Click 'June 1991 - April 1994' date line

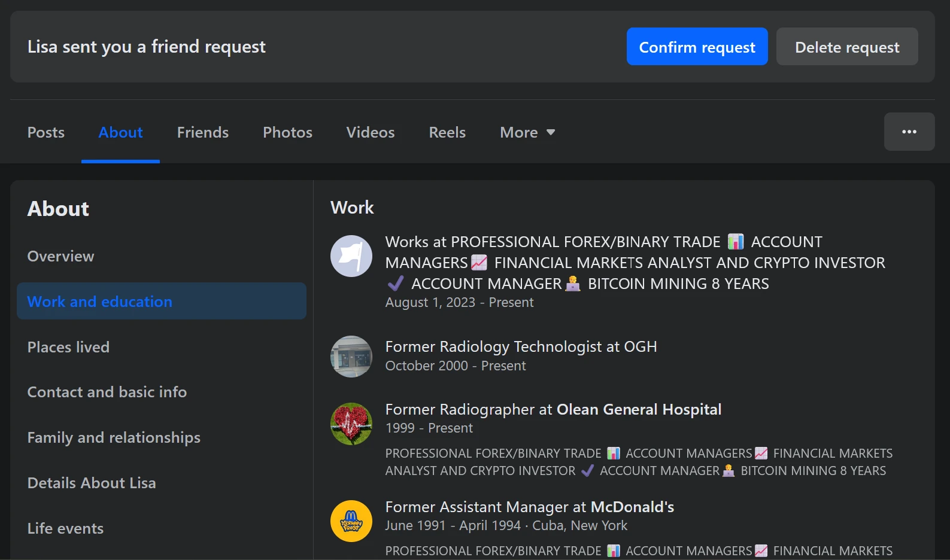coord(506,525)
